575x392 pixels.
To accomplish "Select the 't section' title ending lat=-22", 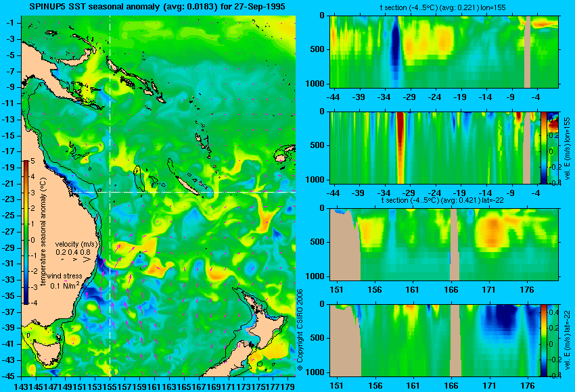I will [442, 200].
